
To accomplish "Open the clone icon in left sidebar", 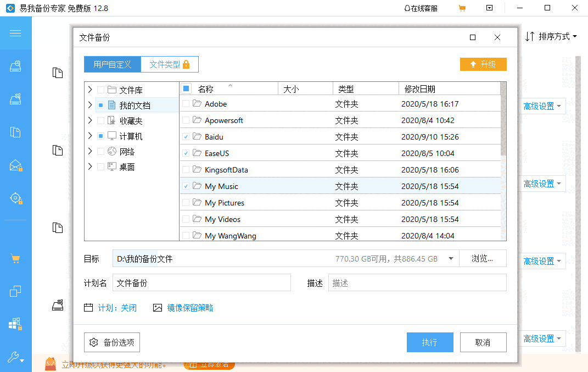I will tap(15, 291).
